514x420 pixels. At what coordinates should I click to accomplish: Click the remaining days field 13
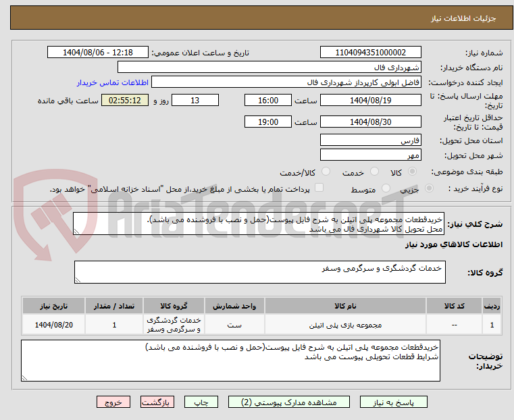[195, 100]
